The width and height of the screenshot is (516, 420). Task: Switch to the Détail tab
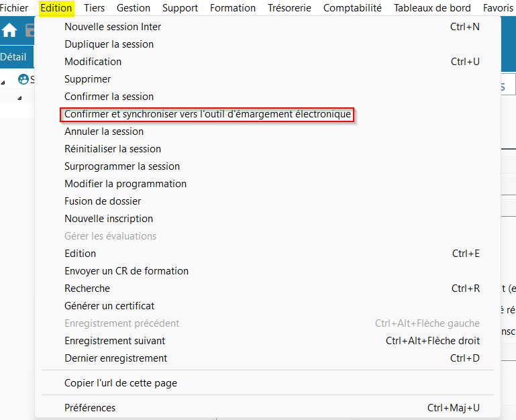pos(13,57)
